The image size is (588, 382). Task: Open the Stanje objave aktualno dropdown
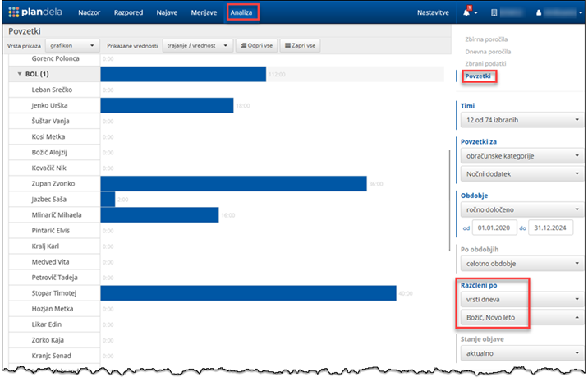click(519, 353)
